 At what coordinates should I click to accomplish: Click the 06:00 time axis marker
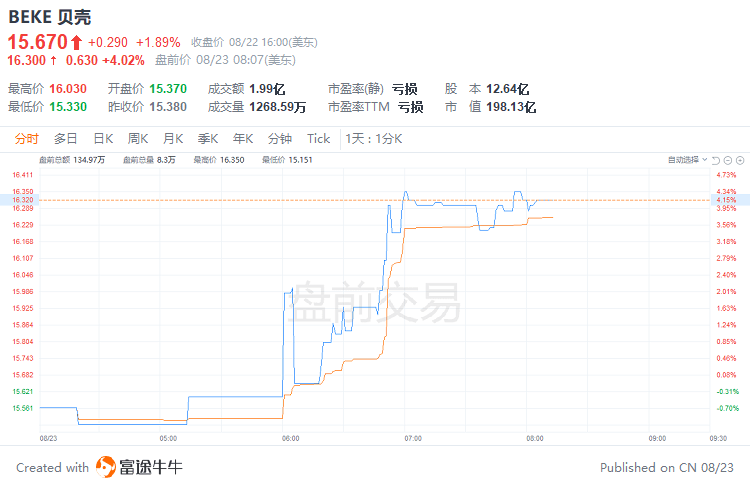click(x=290, y=438)
